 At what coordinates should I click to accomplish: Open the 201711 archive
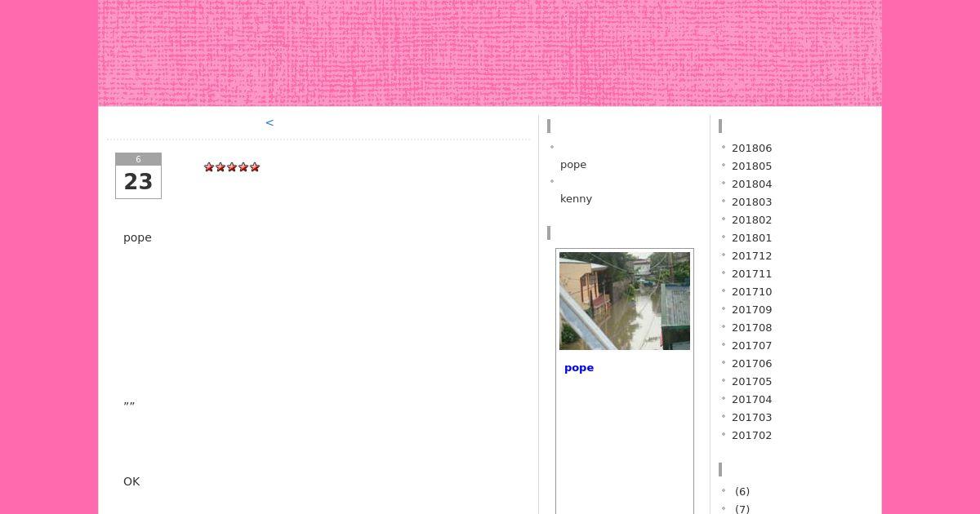click(751, 274)
